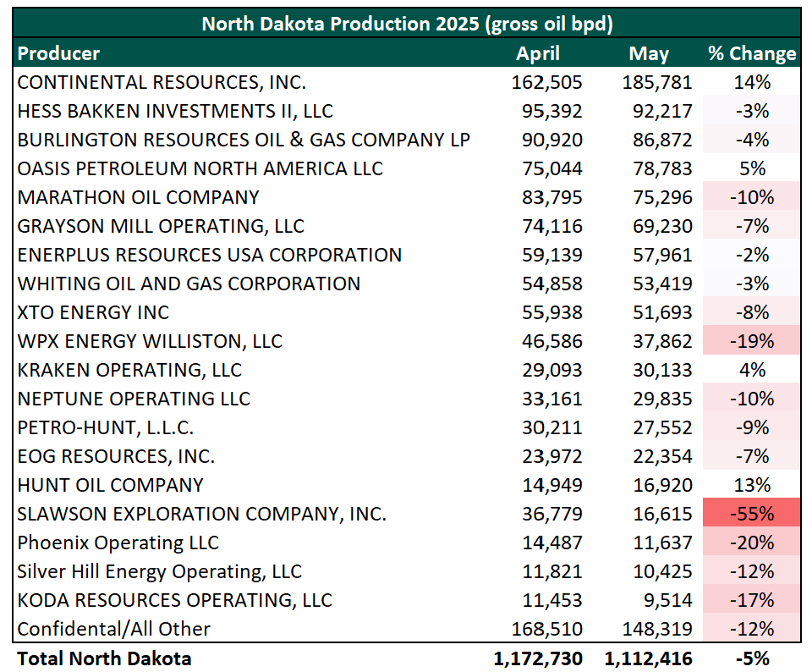Select the April value 11,821
This screenshot has height=672, width=812.
[x=552, y=571]
